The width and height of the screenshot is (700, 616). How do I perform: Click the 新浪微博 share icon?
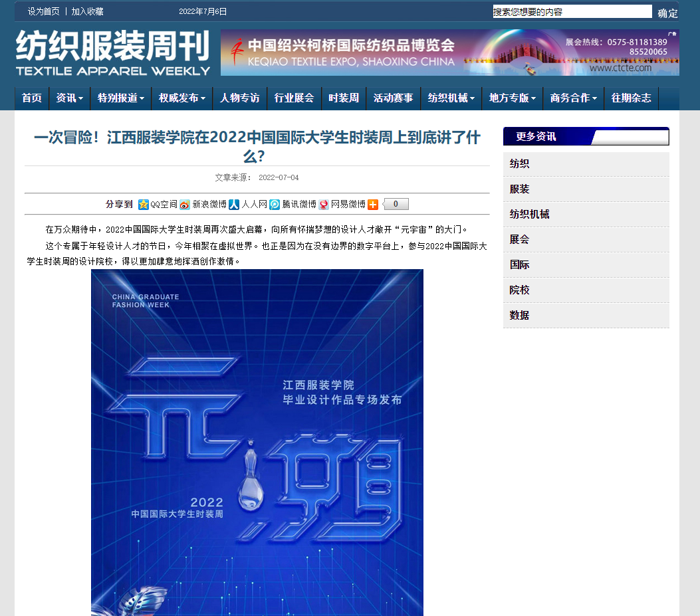point(185,205)
